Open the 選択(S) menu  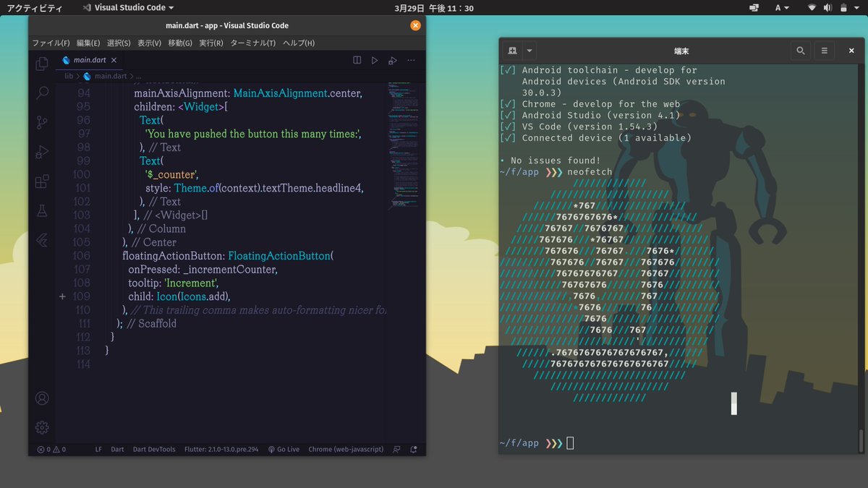tap(119, 43)
